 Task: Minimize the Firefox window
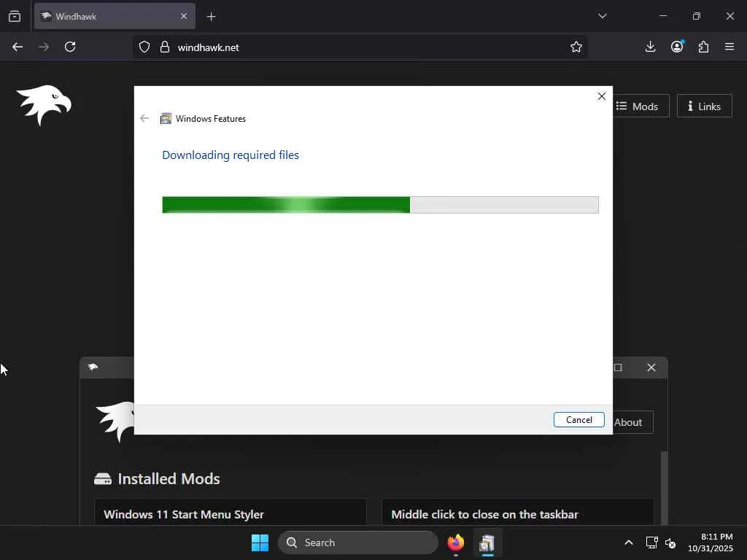(662, 16)
